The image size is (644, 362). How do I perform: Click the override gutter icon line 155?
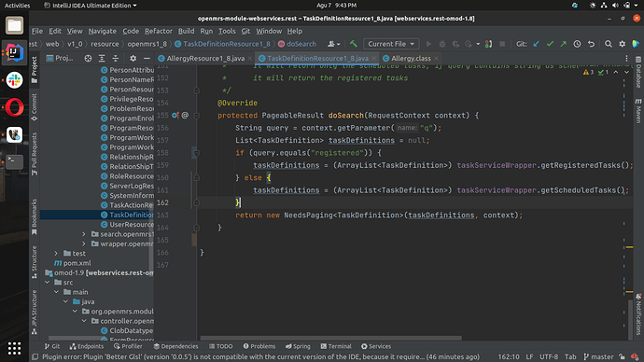pos(175,116)
